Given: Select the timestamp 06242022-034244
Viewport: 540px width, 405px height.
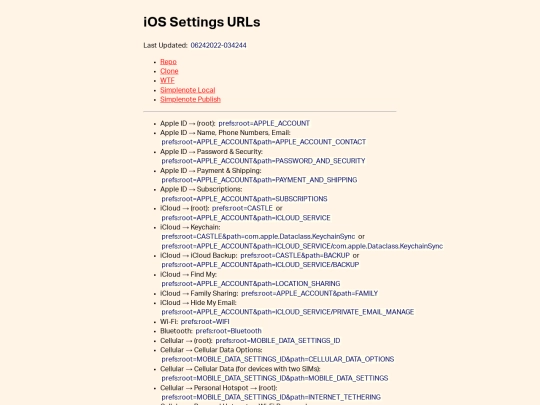Looking at the screenshot, I should click(218, 45).
